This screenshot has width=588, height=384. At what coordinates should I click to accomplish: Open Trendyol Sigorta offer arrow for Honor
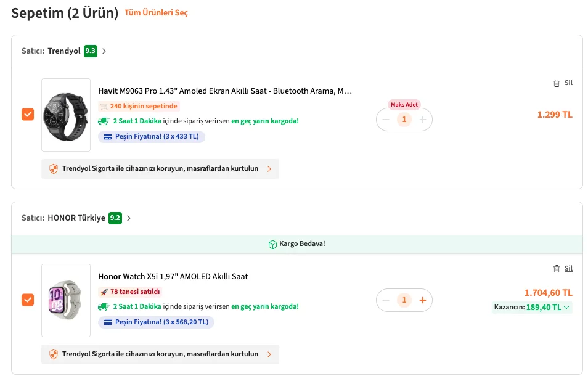269,354
